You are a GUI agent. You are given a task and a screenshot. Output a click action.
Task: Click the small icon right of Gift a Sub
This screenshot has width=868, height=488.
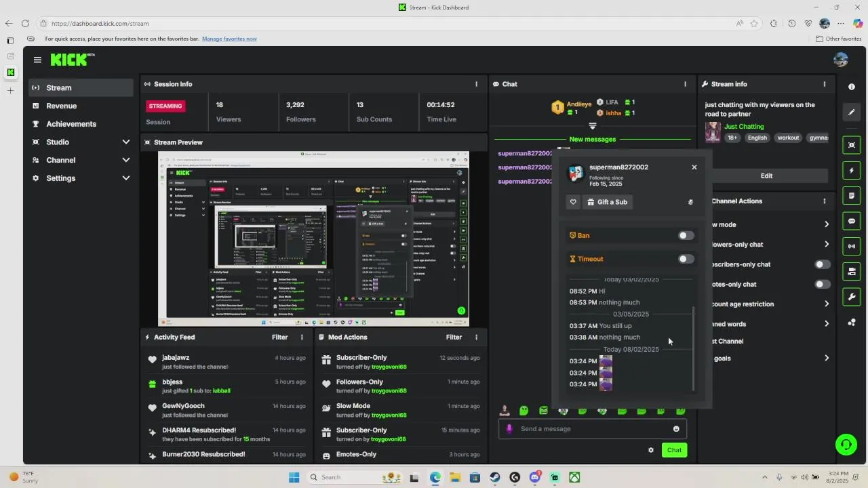pyautogui.click(x=690, y=202)
